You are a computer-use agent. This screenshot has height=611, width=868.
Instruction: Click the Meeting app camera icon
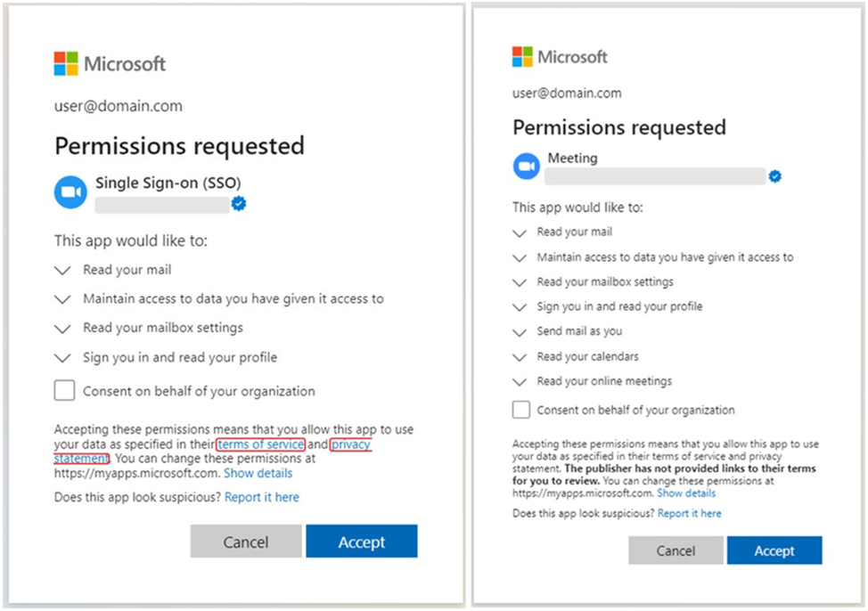pos(527,166)
